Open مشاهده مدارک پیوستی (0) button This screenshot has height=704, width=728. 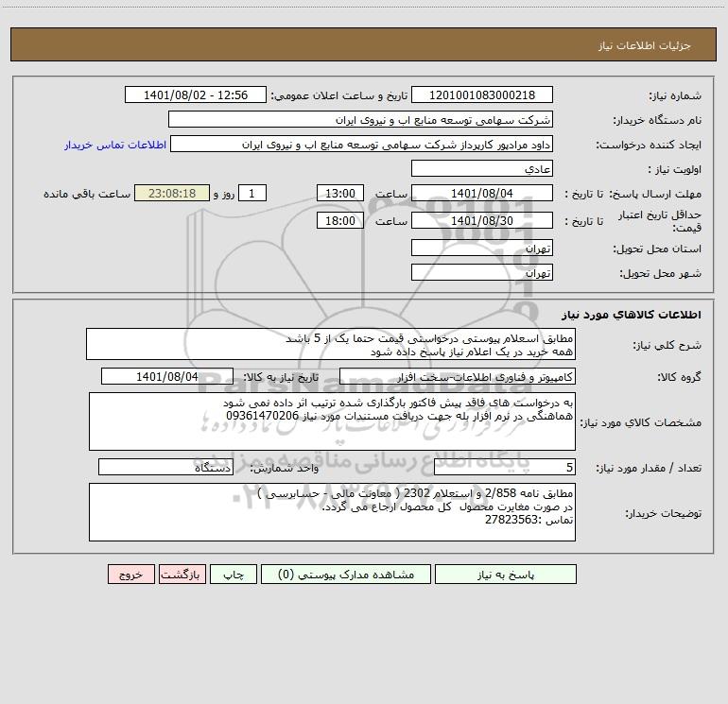point(346,574)
